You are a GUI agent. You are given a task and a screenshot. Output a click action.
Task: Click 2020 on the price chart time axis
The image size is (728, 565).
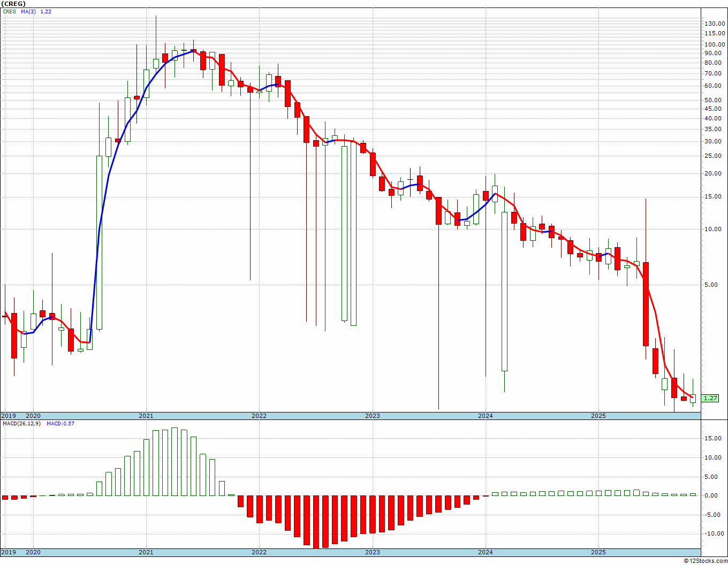pyautogui.click(x=33, y=416)
